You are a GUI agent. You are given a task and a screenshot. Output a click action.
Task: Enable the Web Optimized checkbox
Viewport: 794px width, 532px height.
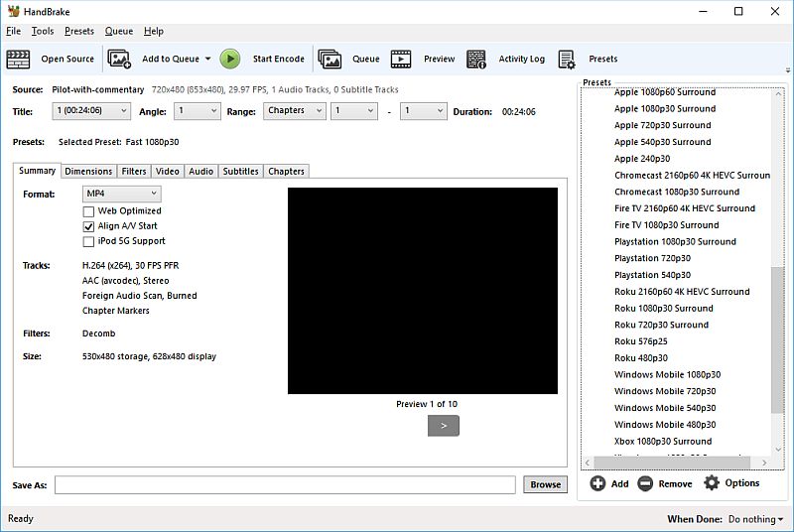coord(88,211)
